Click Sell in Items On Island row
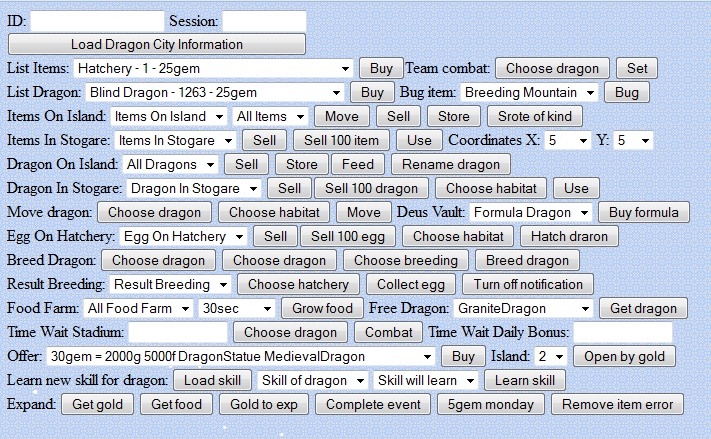The height and width of the screenshot is (439, 711). click(x=399, y=117)
